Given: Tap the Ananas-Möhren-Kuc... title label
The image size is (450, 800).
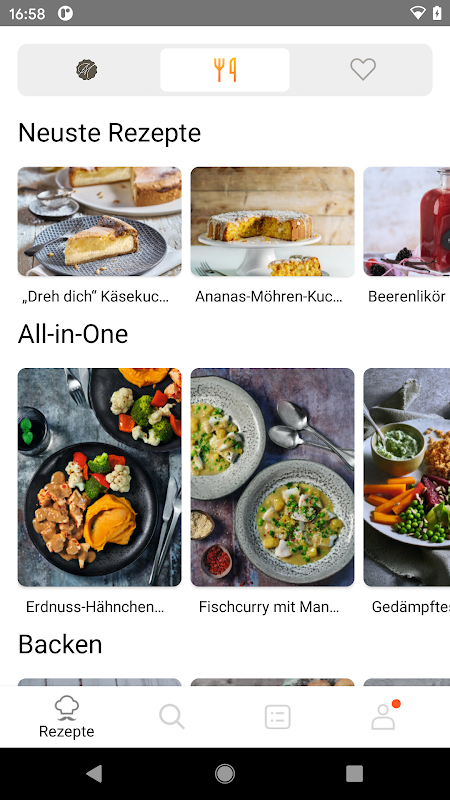Looking at the screenshot, I should point(269,296).
